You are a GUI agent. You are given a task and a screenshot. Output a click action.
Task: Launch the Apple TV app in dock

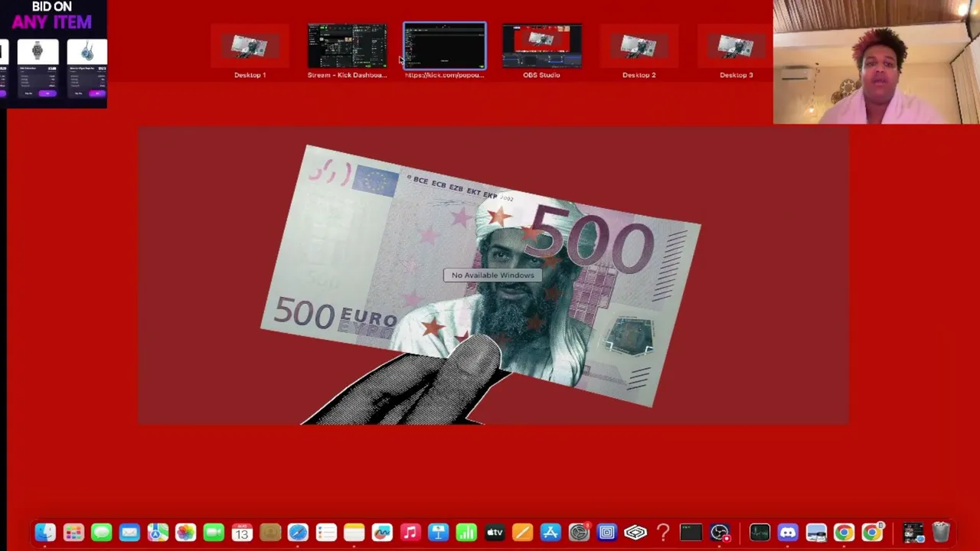point(495,533)
